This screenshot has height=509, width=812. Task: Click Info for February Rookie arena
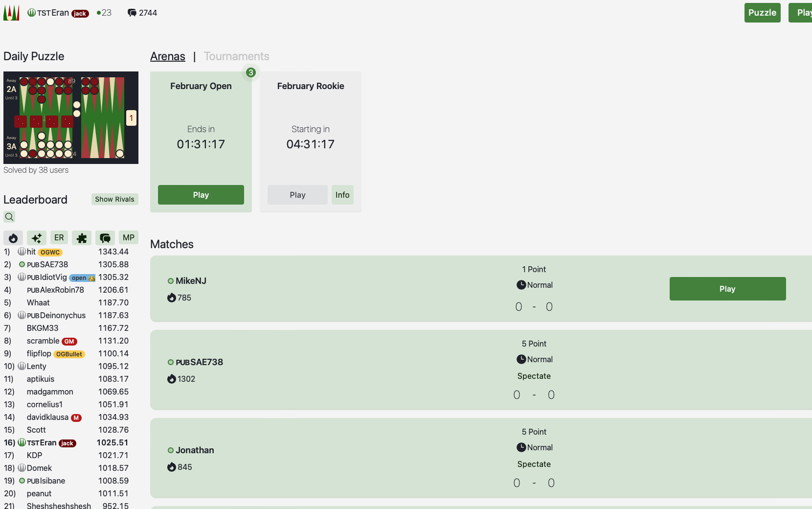click(x=342, y=195)
